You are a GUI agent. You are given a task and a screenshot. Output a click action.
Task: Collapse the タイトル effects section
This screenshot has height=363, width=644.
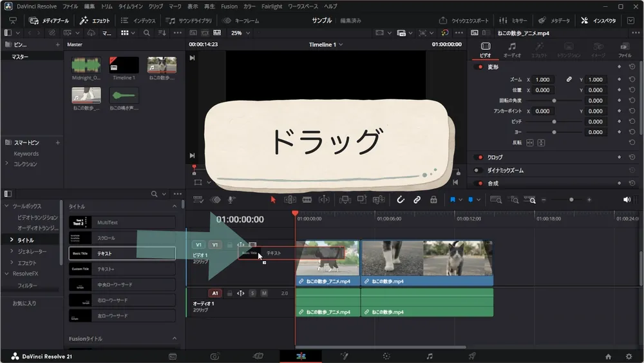pos(175,206)
